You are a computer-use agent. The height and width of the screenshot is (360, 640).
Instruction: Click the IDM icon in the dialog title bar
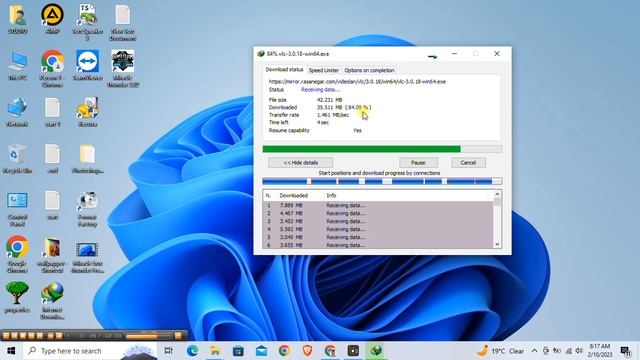click(261, 53)
